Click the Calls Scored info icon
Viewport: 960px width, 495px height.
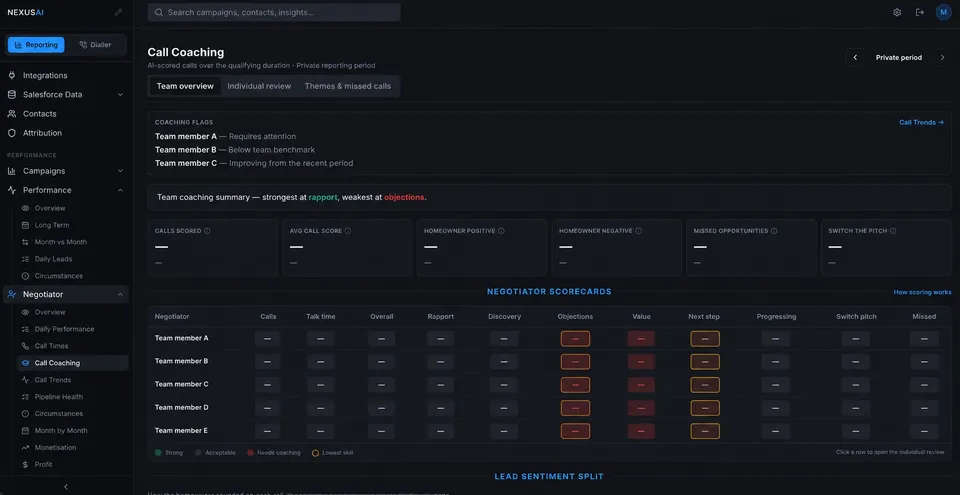(x=207, y=231)
